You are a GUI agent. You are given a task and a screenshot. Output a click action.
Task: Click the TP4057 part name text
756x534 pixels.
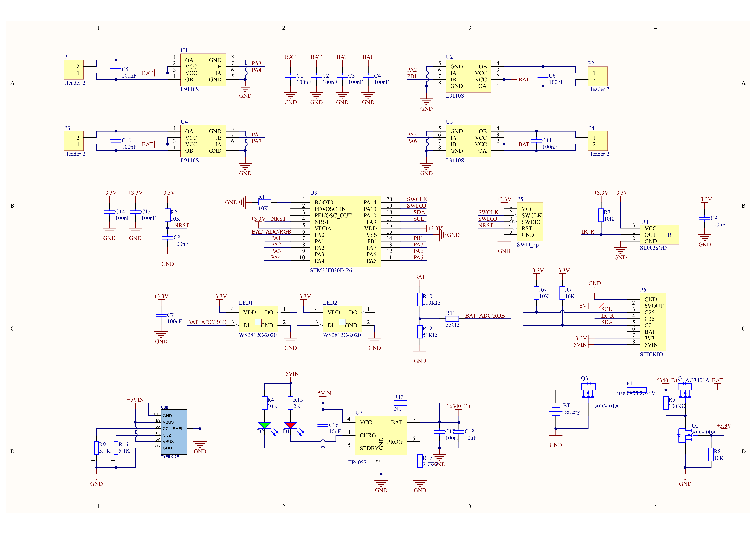pos(357,463)
